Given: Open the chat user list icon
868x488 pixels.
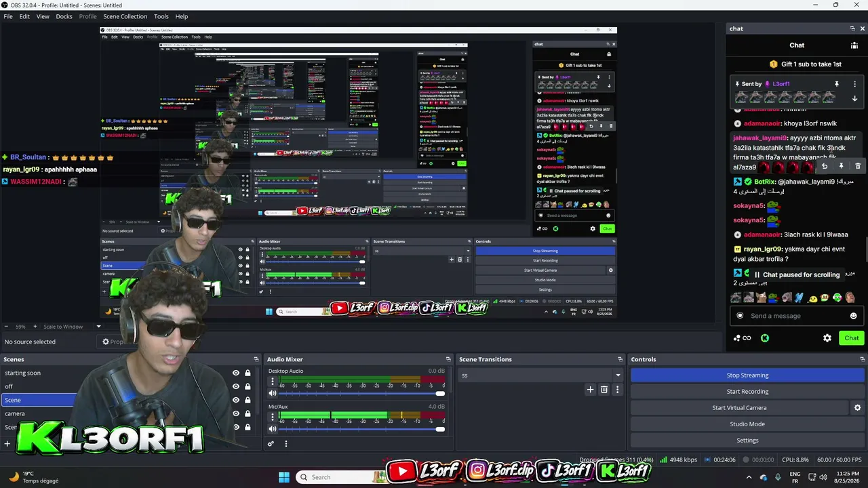Looking at the screenshot, I should click(854, 45).
